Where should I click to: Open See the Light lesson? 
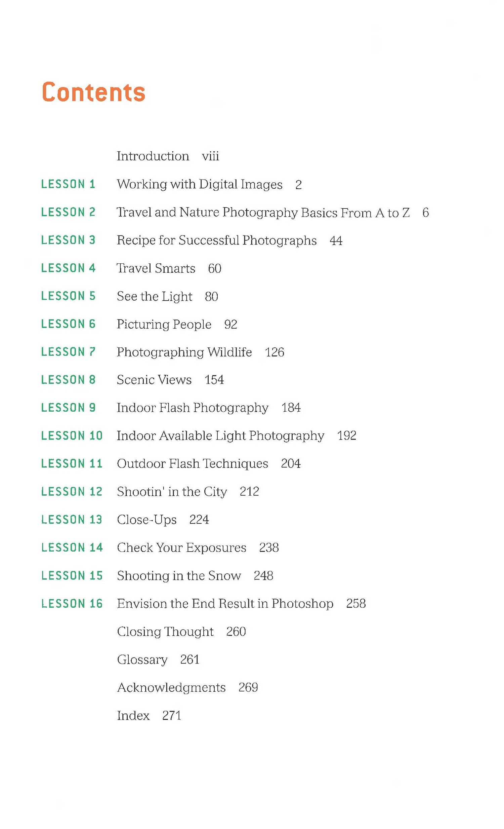coord(154,296)
